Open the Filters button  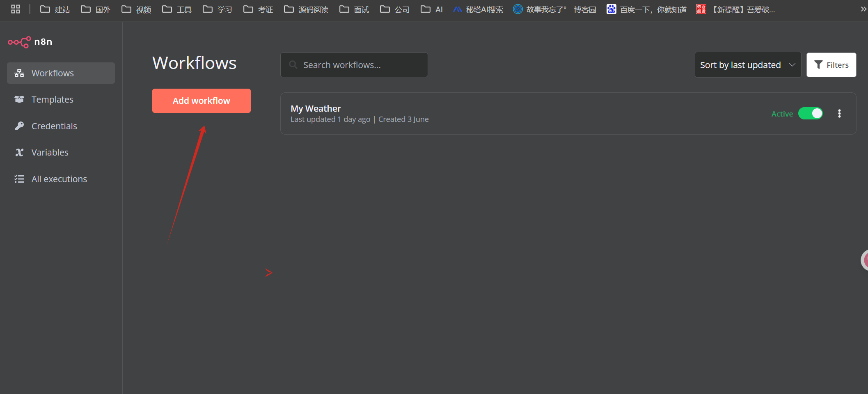(831, 65)
